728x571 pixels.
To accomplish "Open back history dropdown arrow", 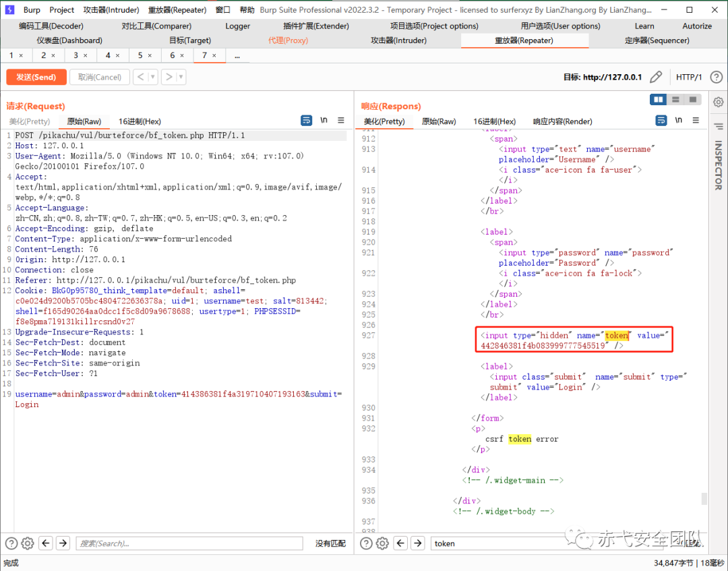I will tap(153, 77).
